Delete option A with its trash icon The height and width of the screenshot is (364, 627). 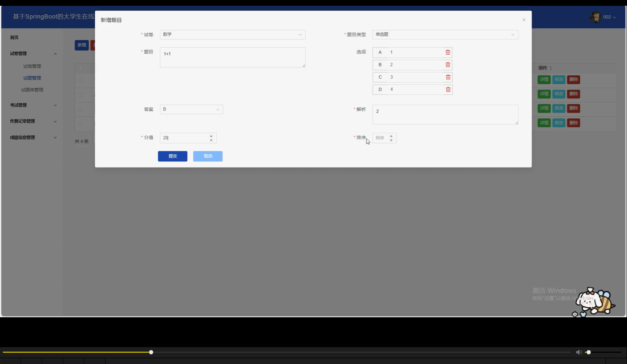(448, 53)
